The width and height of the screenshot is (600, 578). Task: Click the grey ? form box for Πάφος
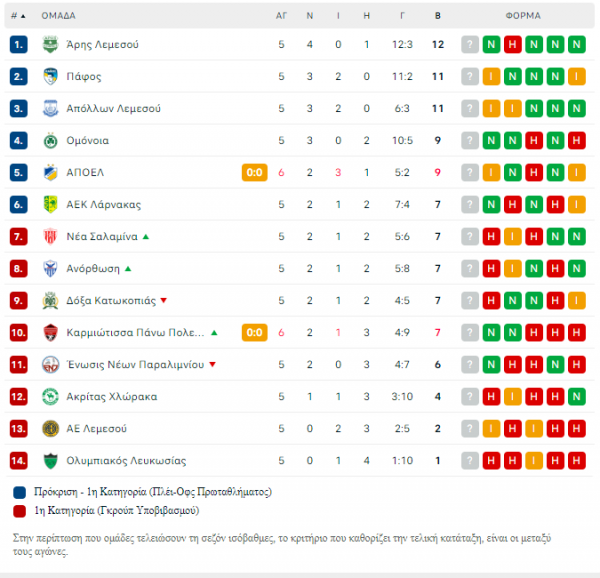coord(470,77)
